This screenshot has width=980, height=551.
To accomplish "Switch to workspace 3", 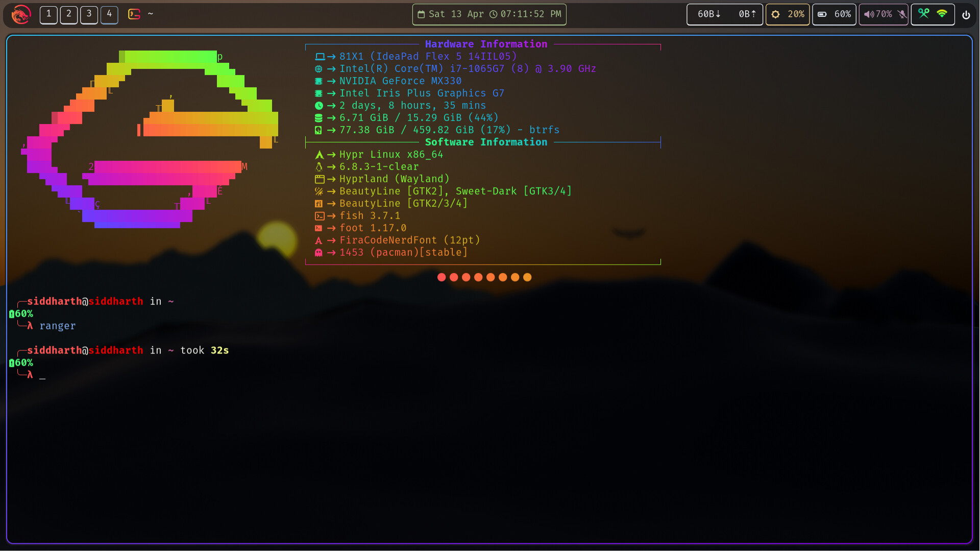I will tap(89, 14).
